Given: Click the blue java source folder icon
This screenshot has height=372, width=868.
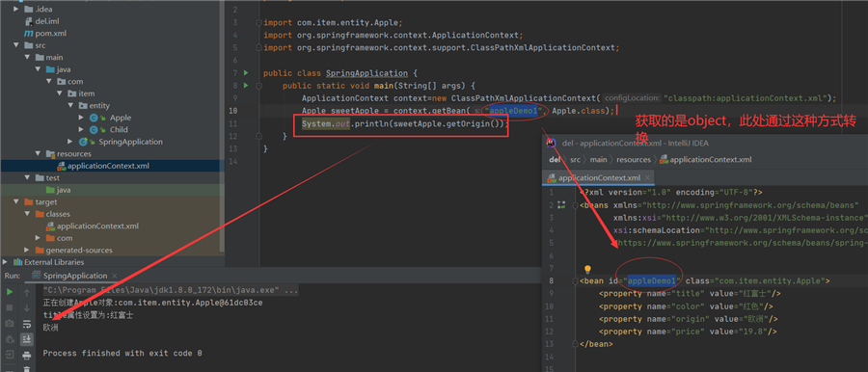Looking at the screenshot, I should pos(50,69).
